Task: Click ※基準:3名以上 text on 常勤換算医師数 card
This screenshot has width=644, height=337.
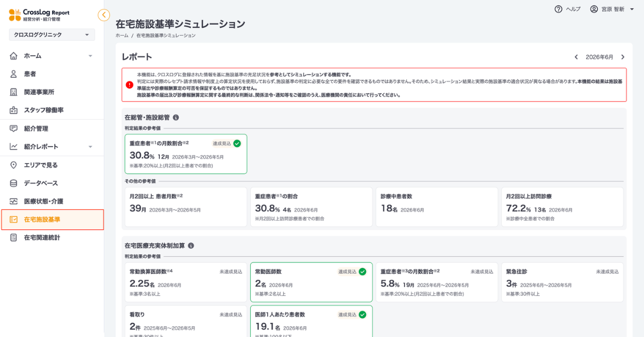Action: coord(145,294)
